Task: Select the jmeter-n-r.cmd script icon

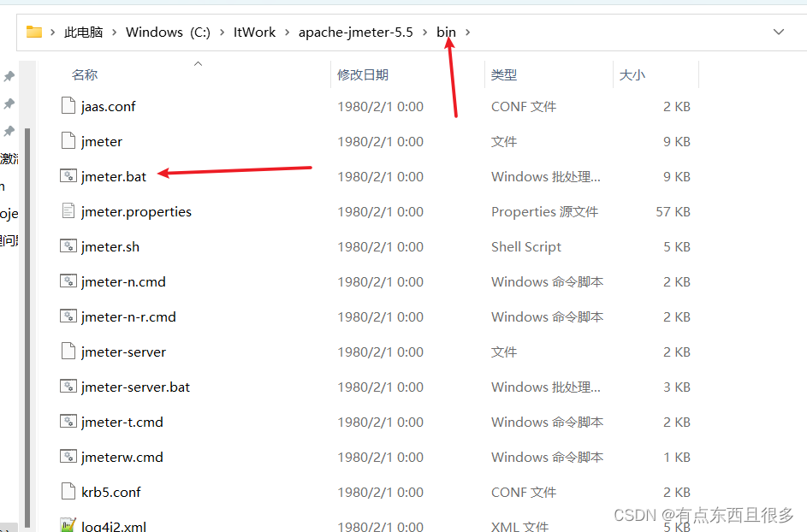Action: [68, 316]
